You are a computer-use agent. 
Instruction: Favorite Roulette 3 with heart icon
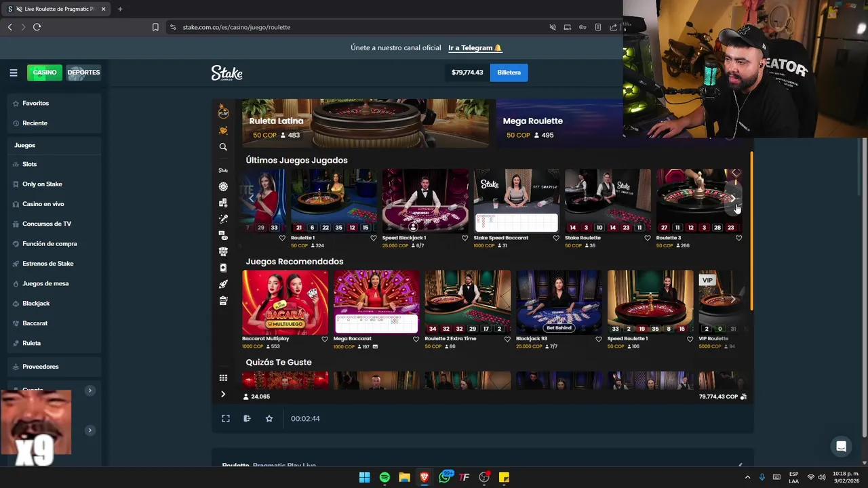tap(738, 238)
